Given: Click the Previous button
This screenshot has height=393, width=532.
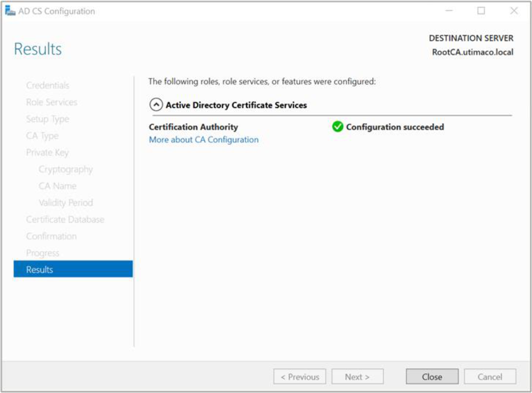Looking at the screenshot, I should [x=300, y=376].
